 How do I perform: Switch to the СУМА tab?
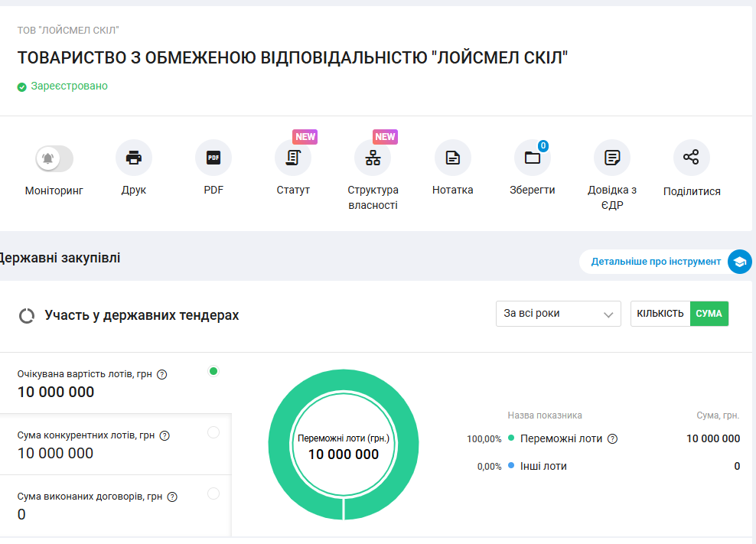point(709,314)
